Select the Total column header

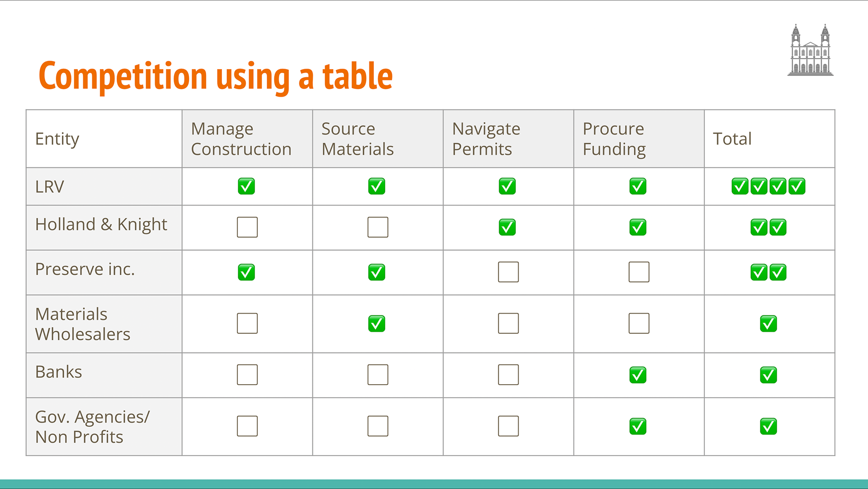pos(769,139)
